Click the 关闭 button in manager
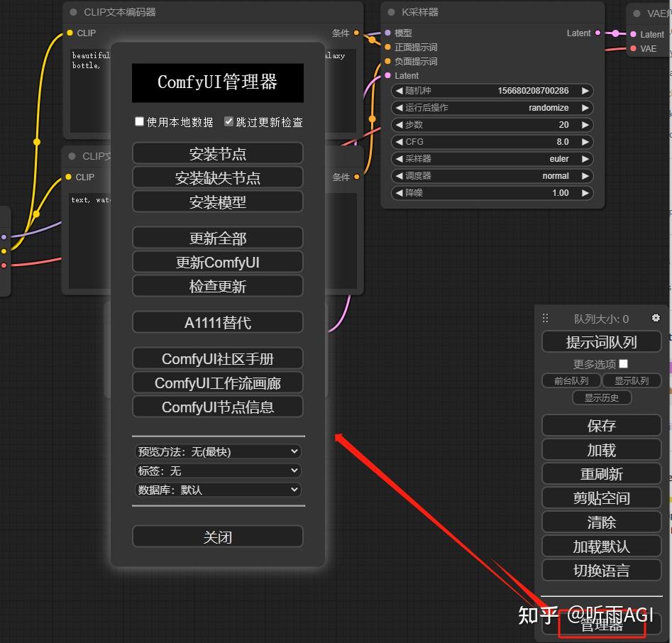The width and height of the screenshot is (672, 643). (x=218, y=537)
